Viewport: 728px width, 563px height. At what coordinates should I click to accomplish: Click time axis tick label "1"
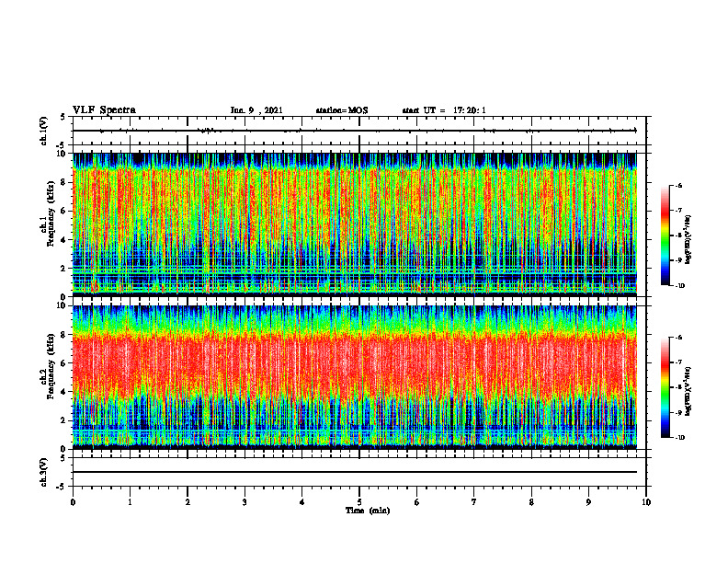click(x=130, y=502)
